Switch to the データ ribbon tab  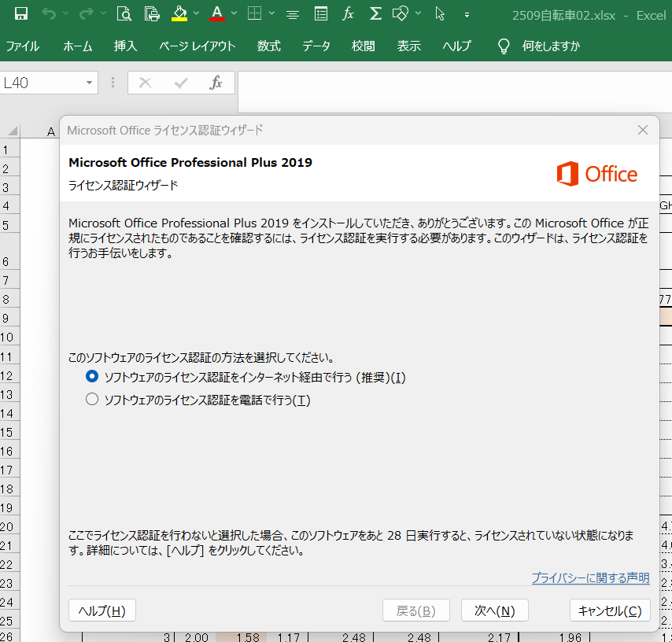[x=316, y=46]
